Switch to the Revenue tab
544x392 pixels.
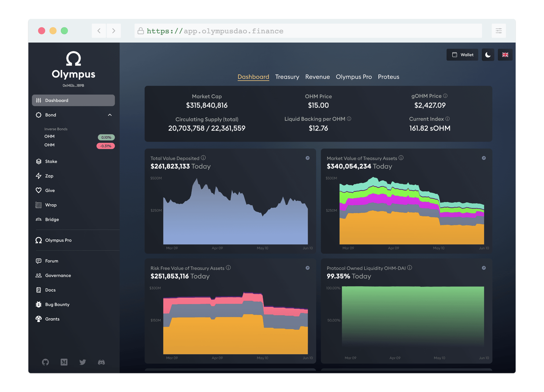(x=317, y=77)
